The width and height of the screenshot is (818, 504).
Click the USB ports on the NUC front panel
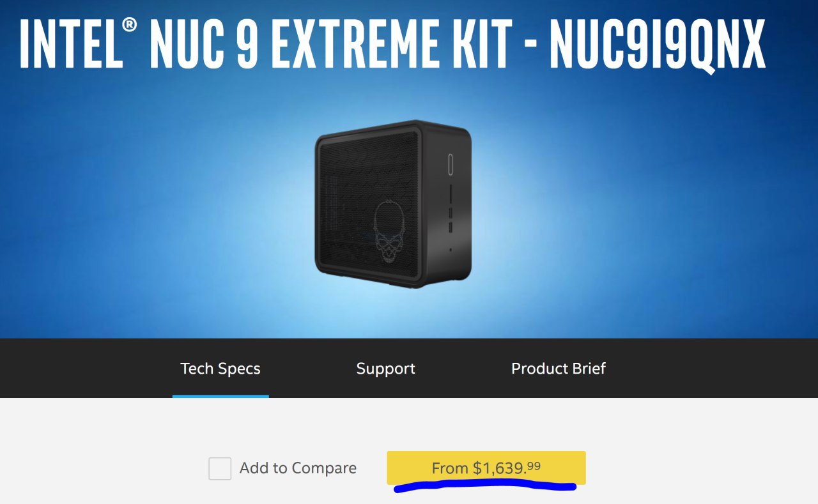point(451,219)
